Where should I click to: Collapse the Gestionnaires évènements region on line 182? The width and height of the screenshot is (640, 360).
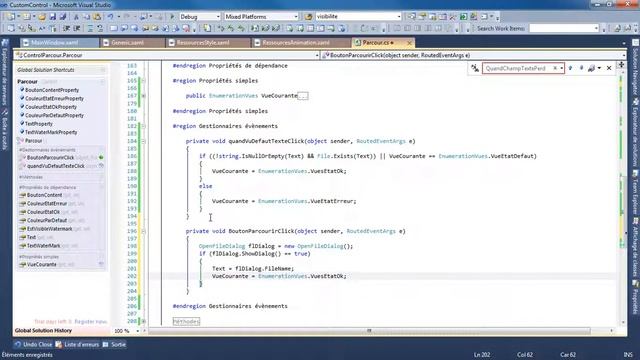(144, 126)
